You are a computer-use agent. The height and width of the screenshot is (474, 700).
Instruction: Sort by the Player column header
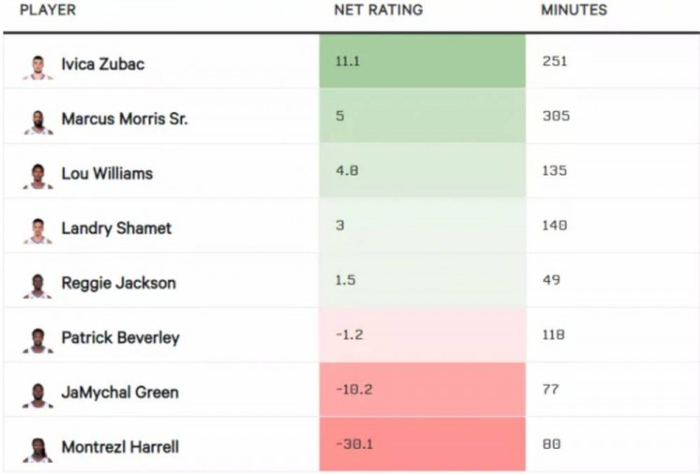coord(48,10)
